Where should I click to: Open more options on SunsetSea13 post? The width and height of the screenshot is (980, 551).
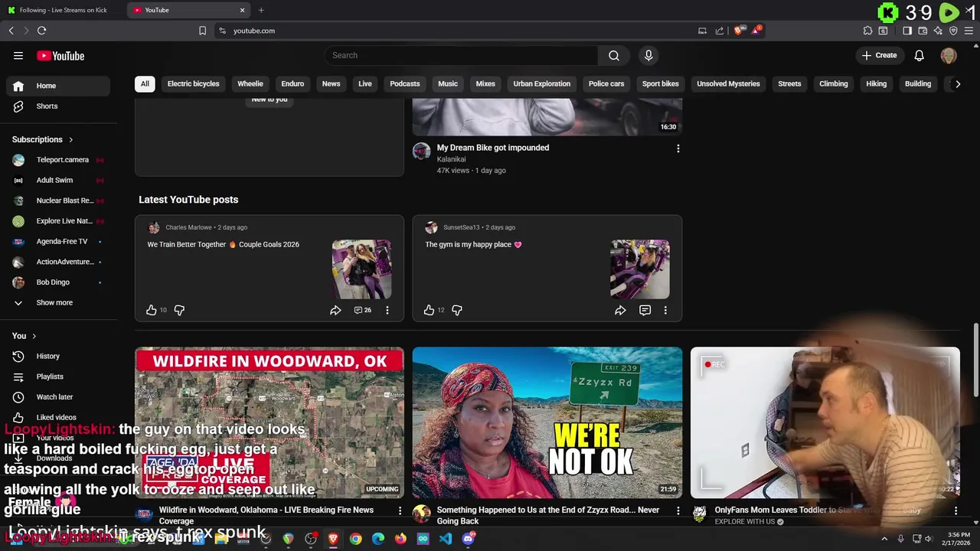665,310
